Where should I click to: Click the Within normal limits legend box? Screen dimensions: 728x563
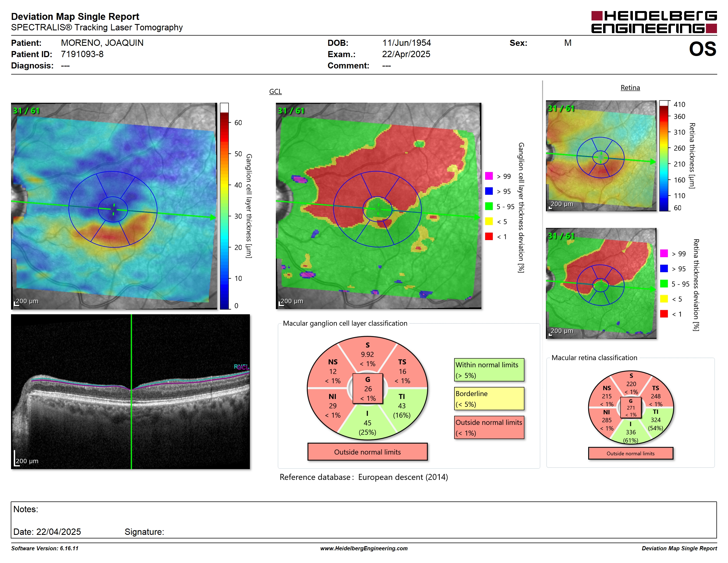489,370
